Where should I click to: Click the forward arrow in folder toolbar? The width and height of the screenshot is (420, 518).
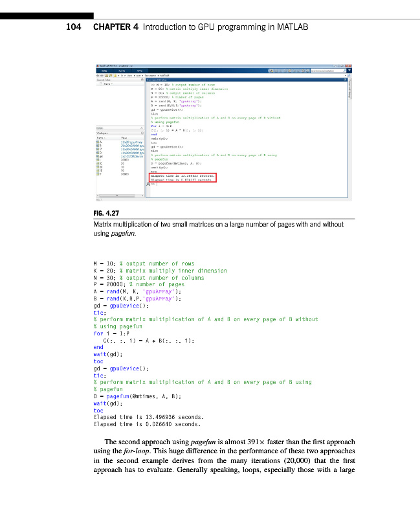[x=101, y=76]
